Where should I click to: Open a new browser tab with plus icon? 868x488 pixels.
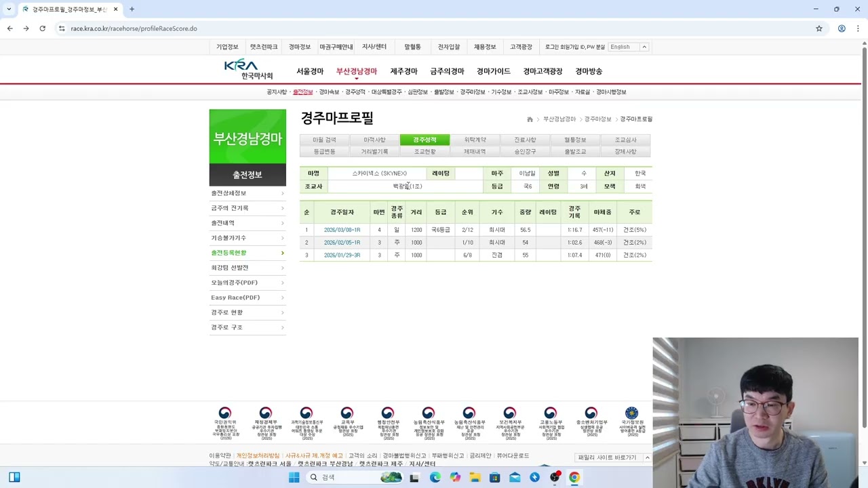coord(132,9)
